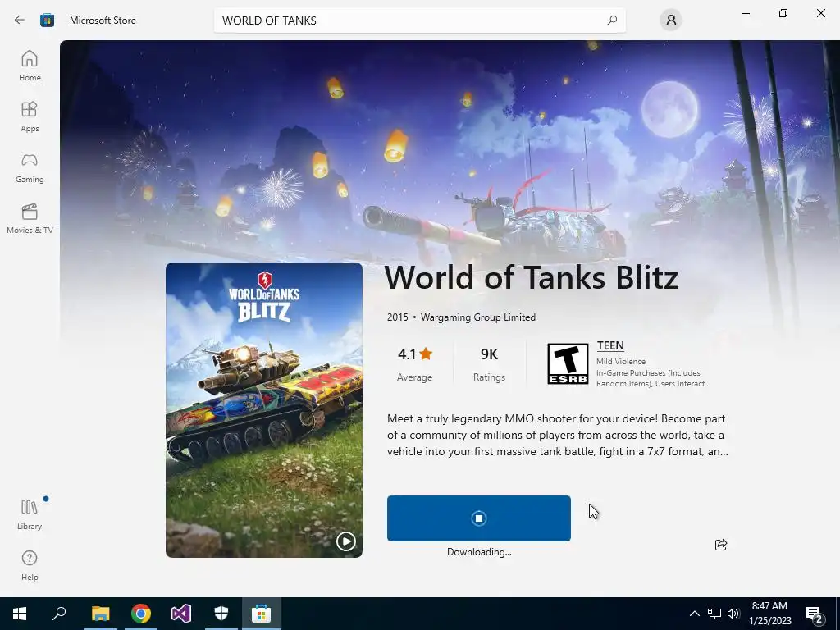Click the Downloading... status text
Viewport: 840px width, 630px height.
pos(479,552)
